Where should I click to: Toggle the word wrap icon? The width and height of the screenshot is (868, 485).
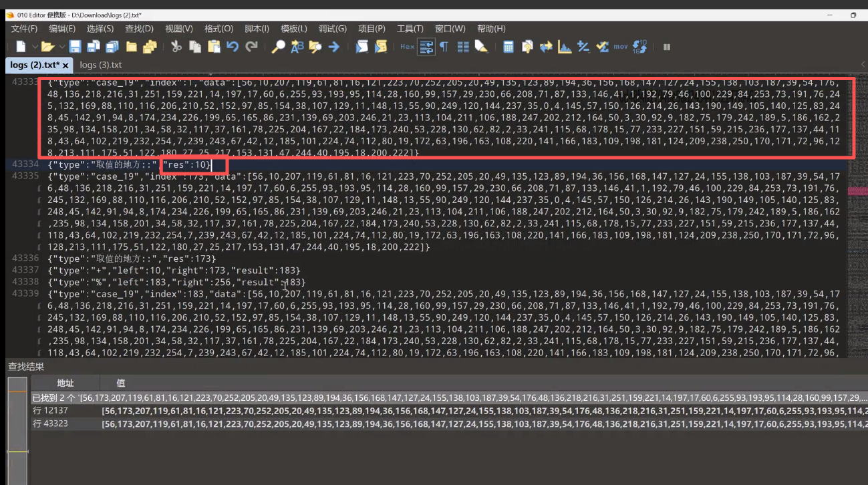426,47
